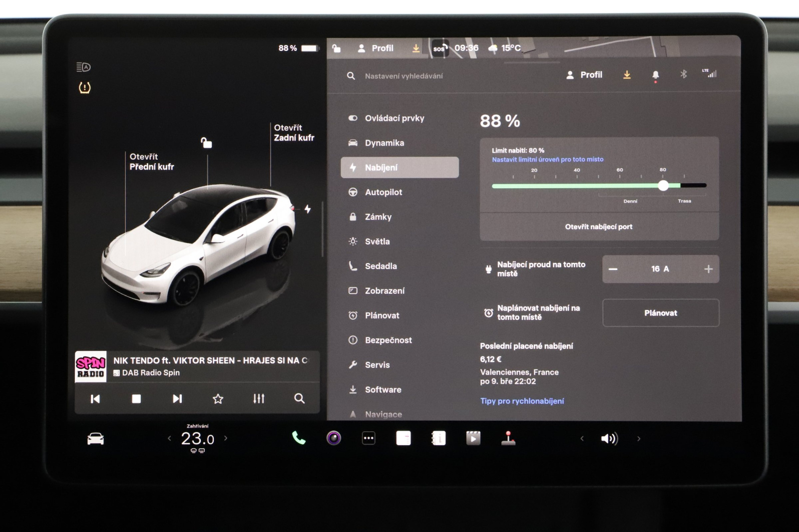Open notifications bell icon
799x532 pixels.
pos(656,75)
